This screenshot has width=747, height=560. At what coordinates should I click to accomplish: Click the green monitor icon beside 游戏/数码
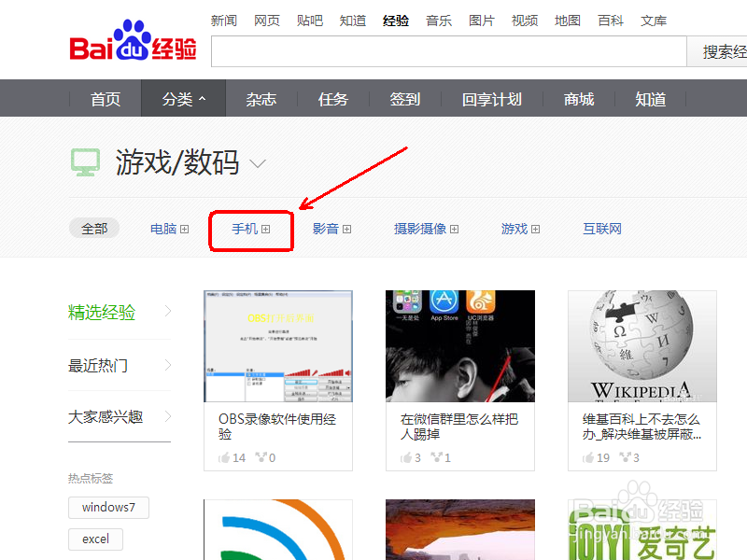pyautogui.click(x=85, y=162)
